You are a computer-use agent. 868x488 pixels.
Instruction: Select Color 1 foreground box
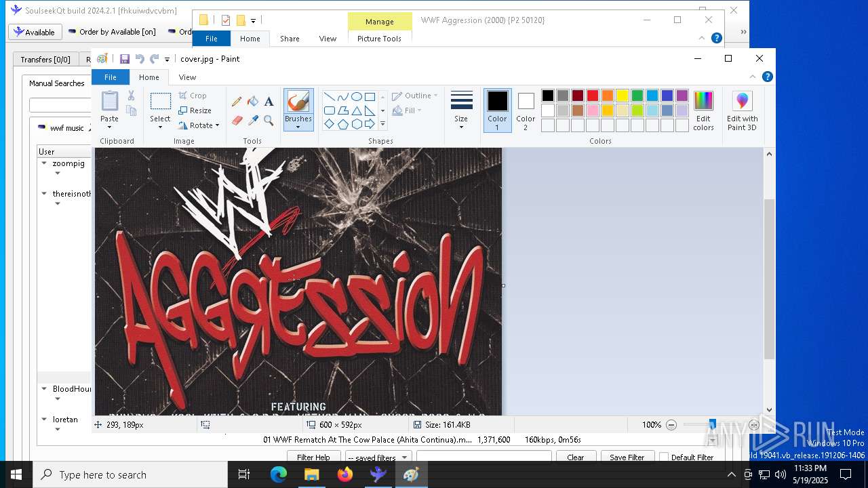click(497, 110)
